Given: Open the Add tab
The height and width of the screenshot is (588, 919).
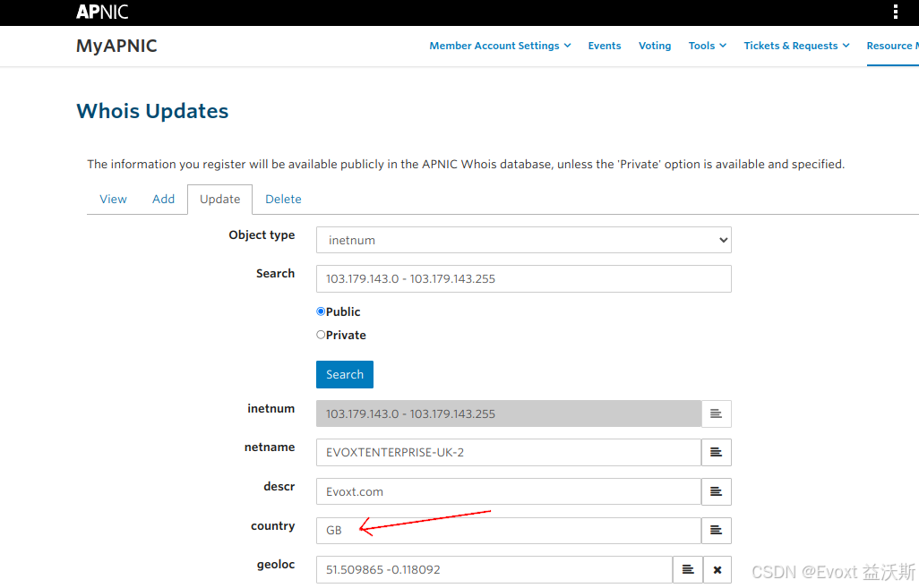Looking at the screenshot, I should [x=163, y=200].
